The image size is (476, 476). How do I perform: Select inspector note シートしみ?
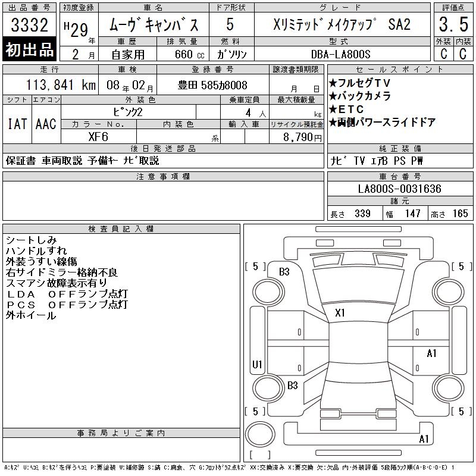(32, 240)
